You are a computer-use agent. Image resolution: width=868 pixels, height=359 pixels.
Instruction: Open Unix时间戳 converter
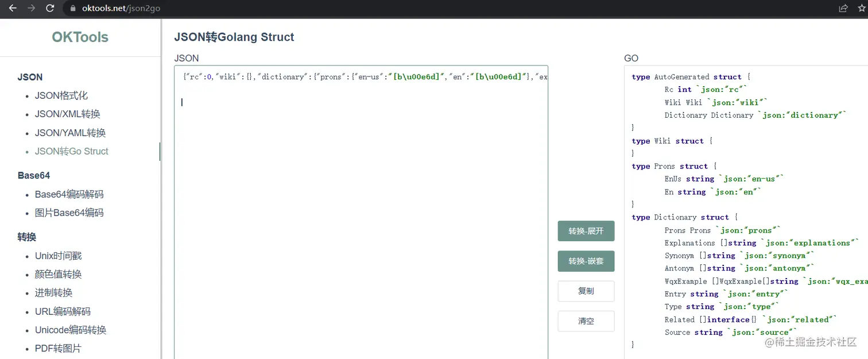tap(58, 256)
